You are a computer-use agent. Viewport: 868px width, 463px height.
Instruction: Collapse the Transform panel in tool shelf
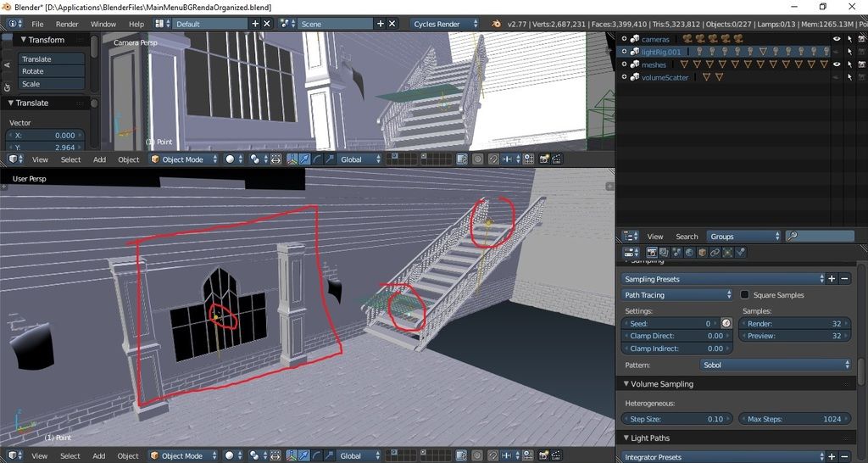[x=23, y=40]
